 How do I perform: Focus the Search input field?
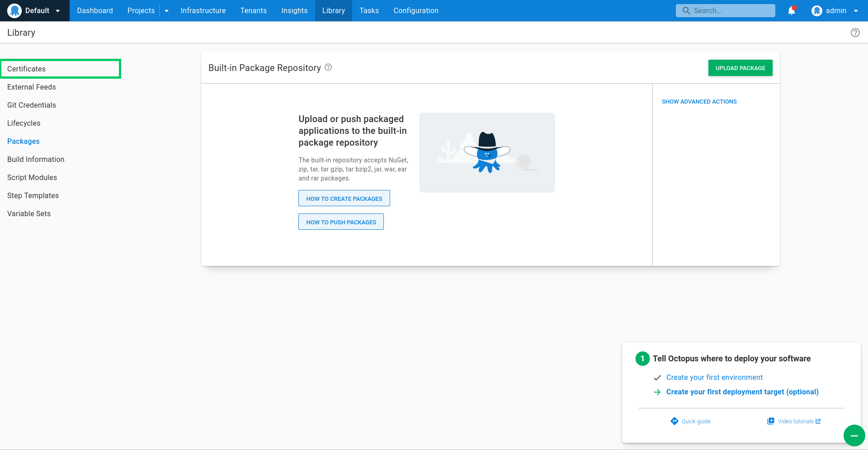[725, 10]
